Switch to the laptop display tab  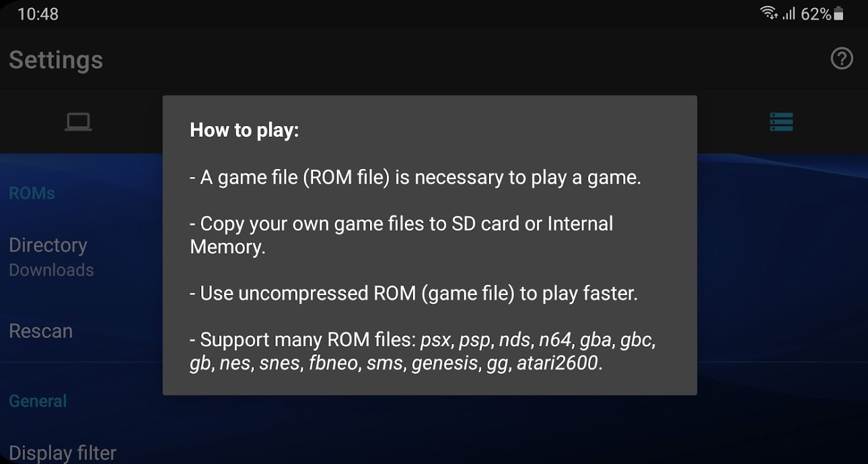[x=78, y=122]
